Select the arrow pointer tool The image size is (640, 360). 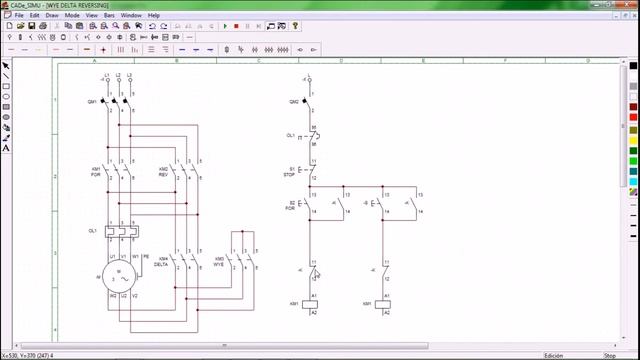[x=6, y=66]
